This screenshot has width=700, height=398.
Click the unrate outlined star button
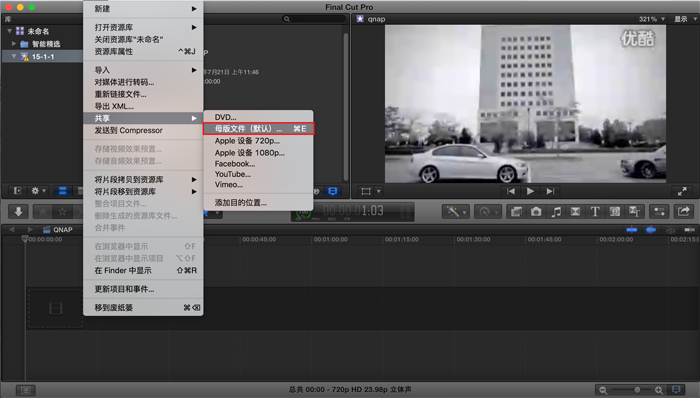(x=62, y=211)
